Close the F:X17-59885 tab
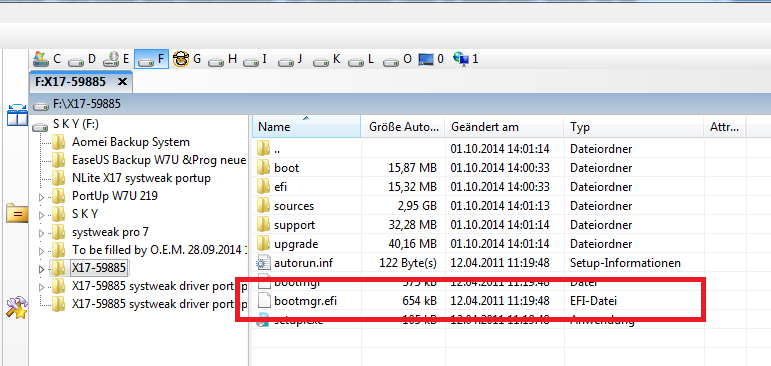 (x=122, y=82)
